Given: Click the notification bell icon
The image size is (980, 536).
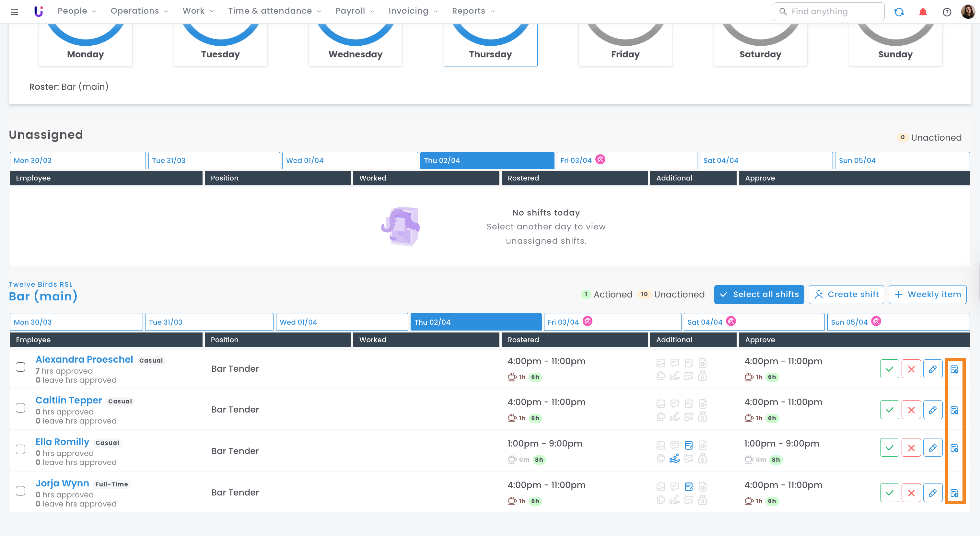Looking at the screenshot, I should pyautogui.click(x=923, y=12).
